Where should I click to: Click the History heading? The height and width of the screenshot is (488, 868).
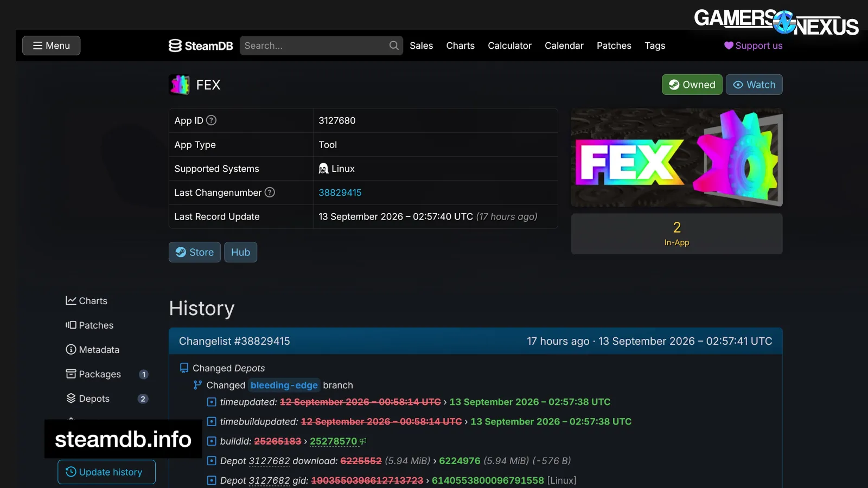[202, 309]
